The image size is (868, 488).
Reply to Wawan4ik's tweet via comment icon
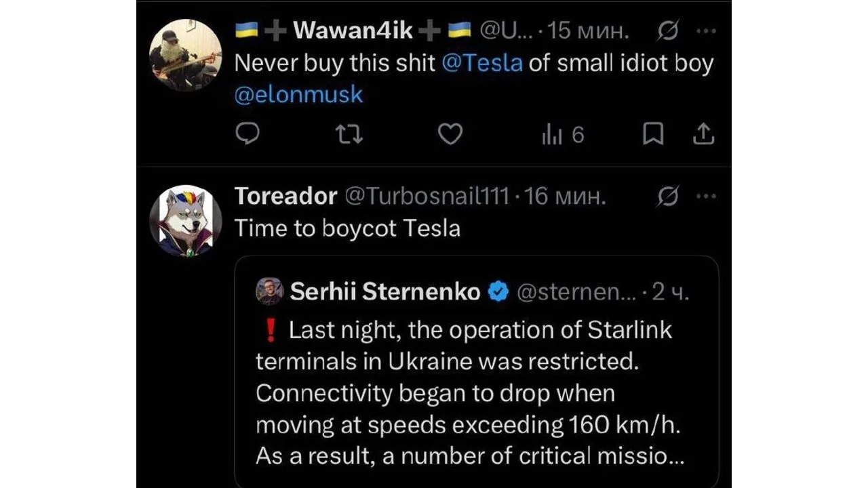tap(248, 135)
